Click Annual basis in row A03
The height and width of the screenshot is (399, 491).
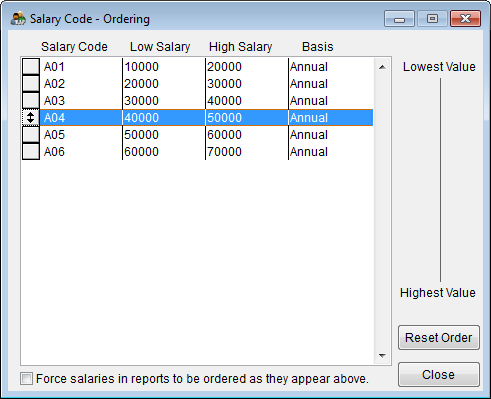point(331,101)
